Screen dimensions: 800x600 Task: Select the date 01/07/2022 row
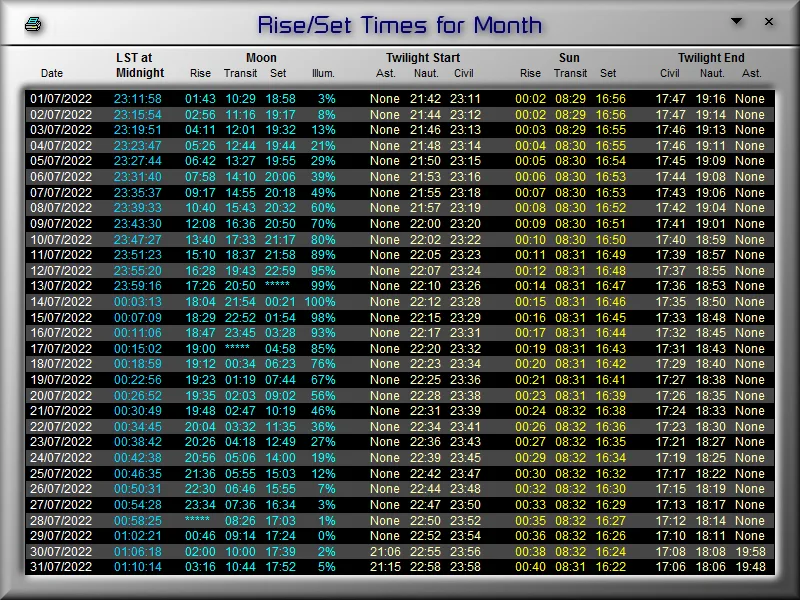[400, 98]
